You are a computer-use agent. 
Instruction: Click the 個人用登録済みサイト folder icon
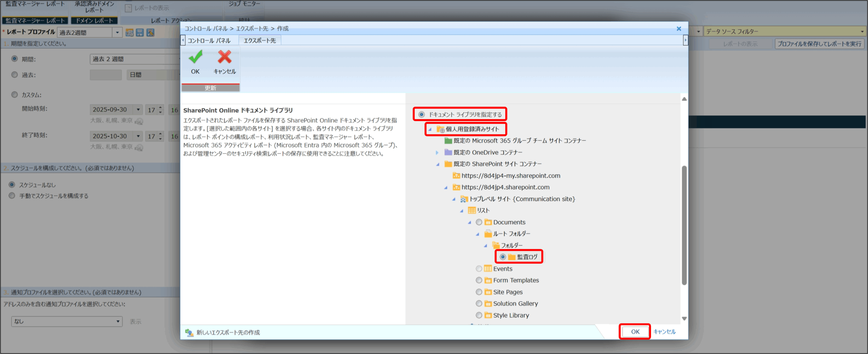click(x=440, y=129)
